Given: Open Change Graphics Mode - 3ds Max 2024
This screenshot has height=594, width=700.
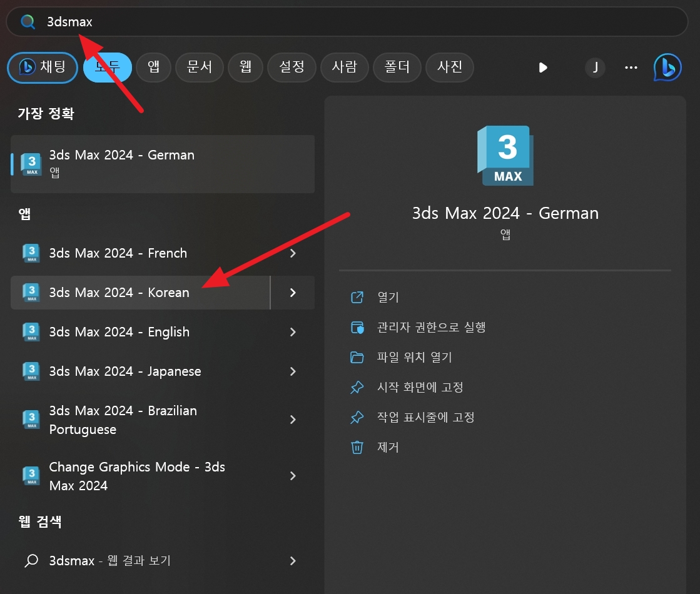Looking at the screenshot, I should tap(140, 476).
